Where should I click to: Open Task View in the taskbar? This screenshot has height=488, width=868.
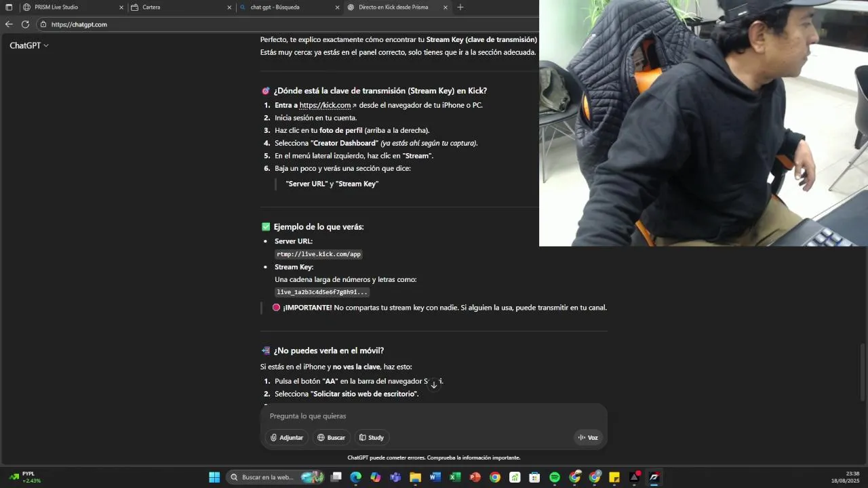pos(336,477)
